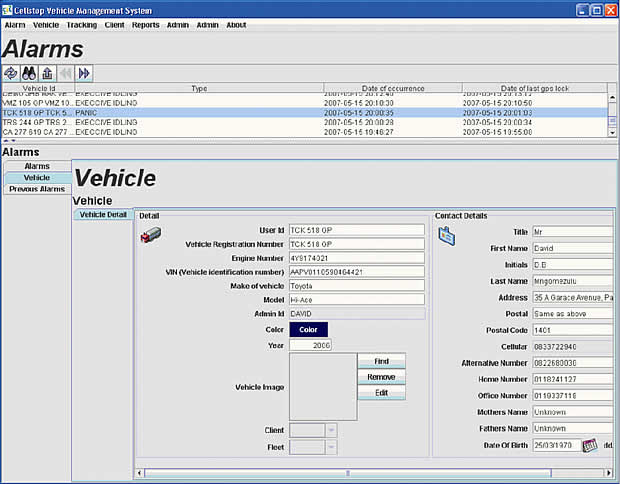Click the contact card icon in Contact Details
The image size is (620, 484).
click(x=447, y=236)
